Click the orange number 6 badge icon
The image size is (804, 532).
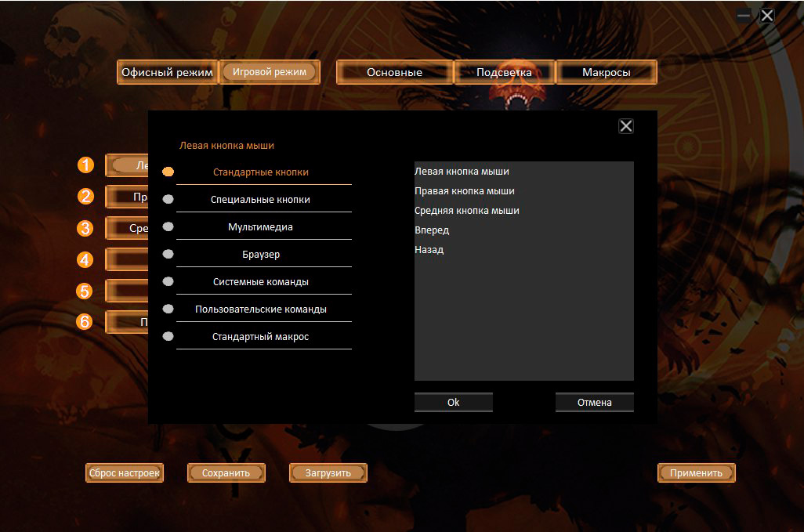85,322
